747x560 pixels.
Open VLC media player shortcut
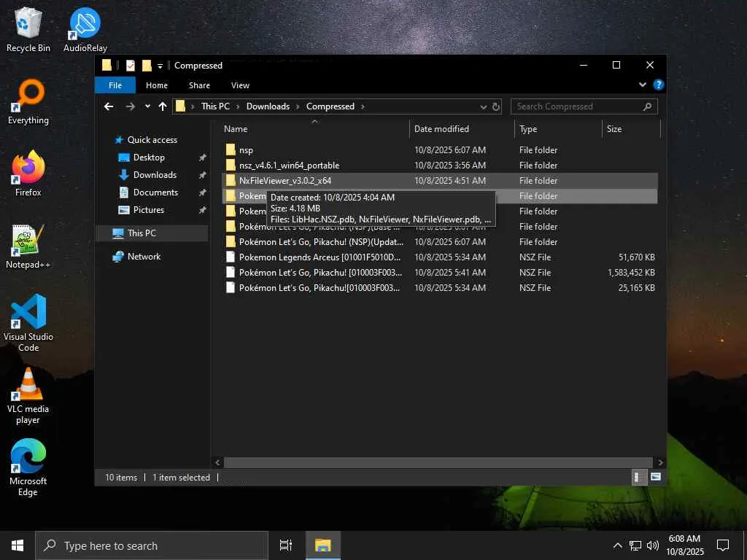28,396
